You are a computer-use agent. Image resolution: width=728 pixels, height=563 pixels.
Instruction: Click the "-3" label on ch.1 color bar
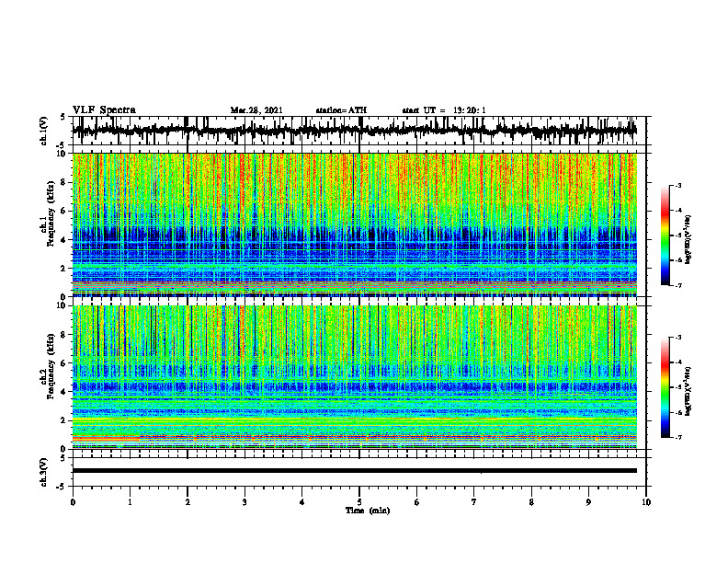click(678, 185)
